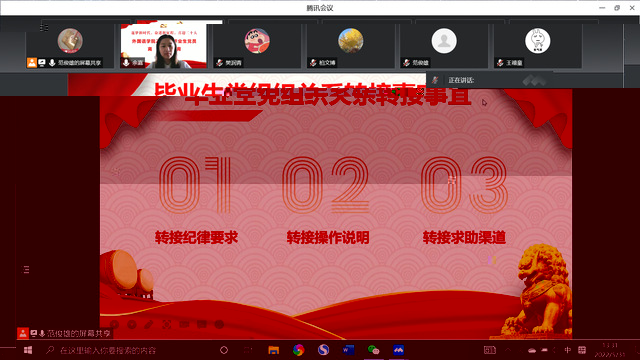Screen dimensions: 640x360
Task: Open the taskbar clock and date
Action: coord(609,350)
